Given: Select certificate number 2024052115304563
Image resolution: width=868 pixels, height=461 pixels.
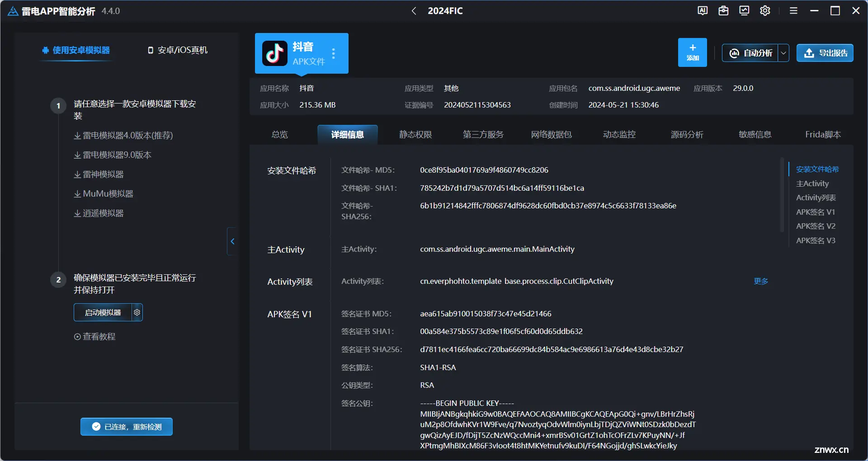Looking at the screenshot, I should 477,105.
